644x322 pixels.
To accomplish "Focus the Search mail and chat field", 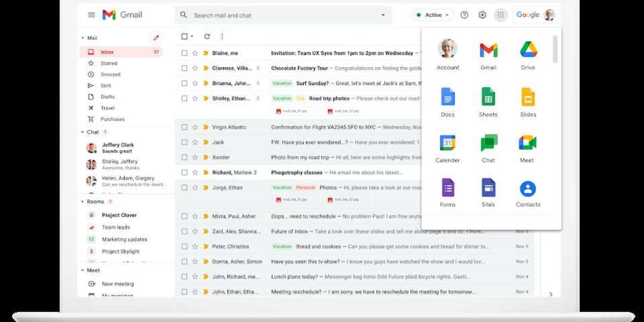I will tap(283, 15).
